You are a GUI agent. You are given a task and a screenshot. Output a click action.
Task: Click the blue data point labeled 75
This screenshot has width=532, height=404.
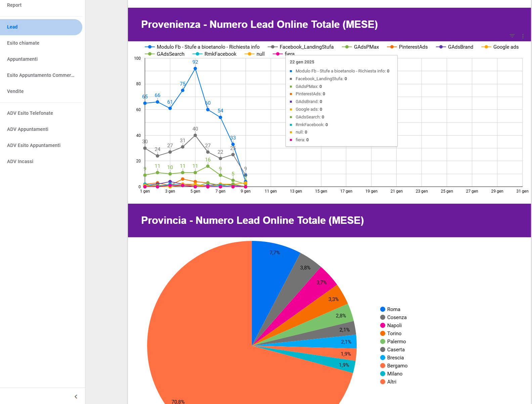click(183, 90)
